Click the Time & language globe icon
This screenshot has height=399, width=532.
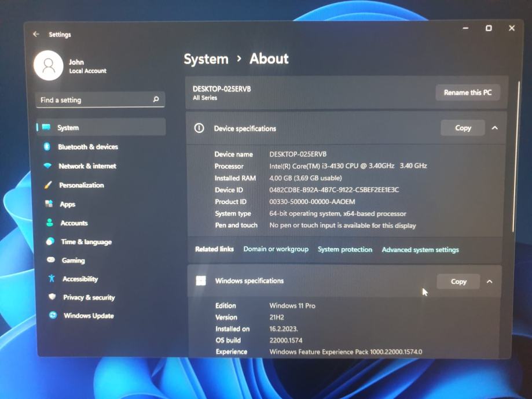50,241
